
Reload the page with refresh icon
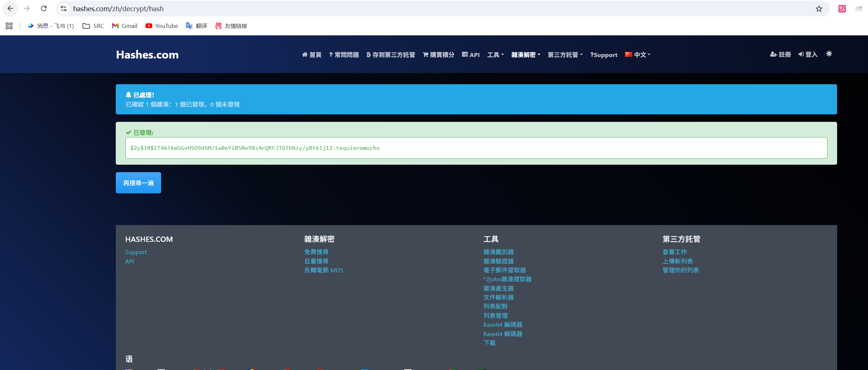44,9
